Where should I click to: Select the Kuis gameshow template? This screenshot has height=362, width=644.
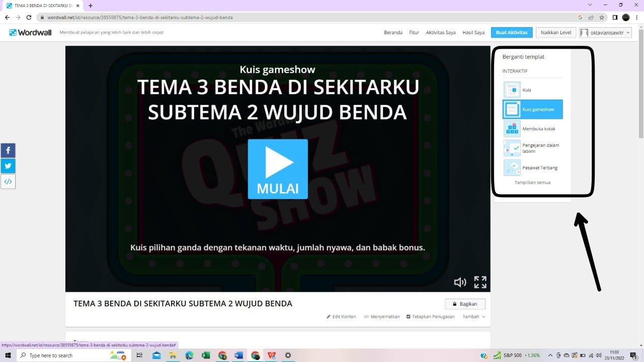[533, 109]
